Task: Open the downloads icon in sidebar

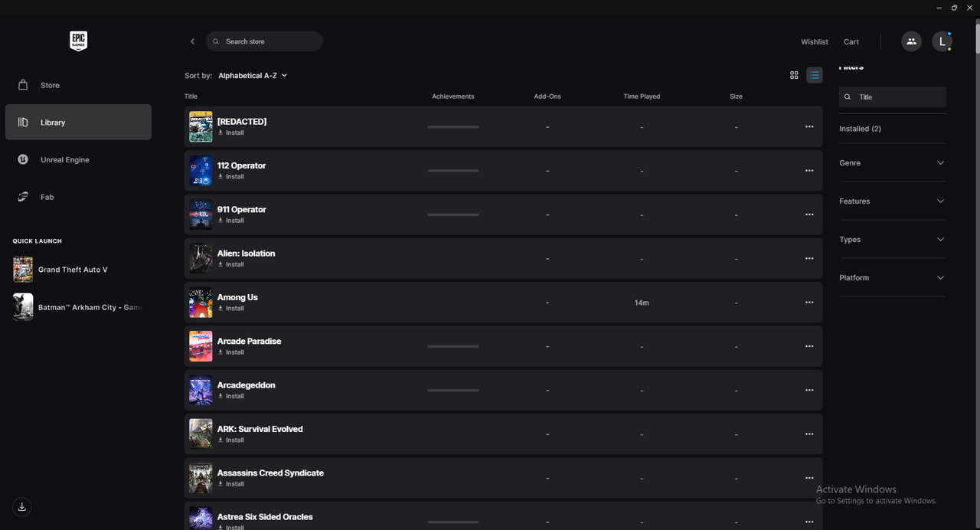Action: pos(22,507)
